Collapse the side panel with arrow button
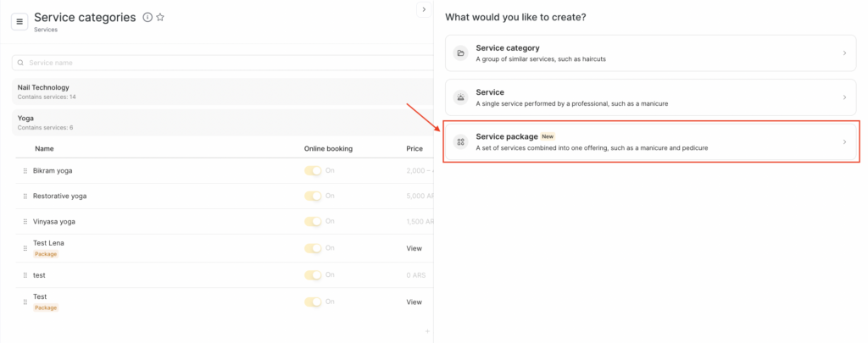 pos(423,9)
